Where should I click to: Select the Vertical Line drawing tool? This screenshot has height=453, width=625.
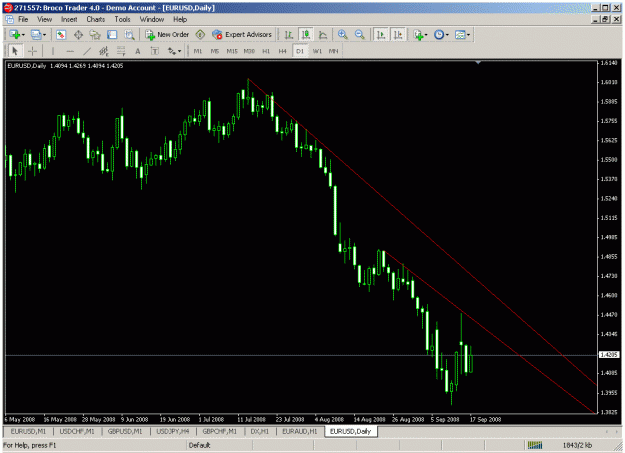click(x=53, y=51)
